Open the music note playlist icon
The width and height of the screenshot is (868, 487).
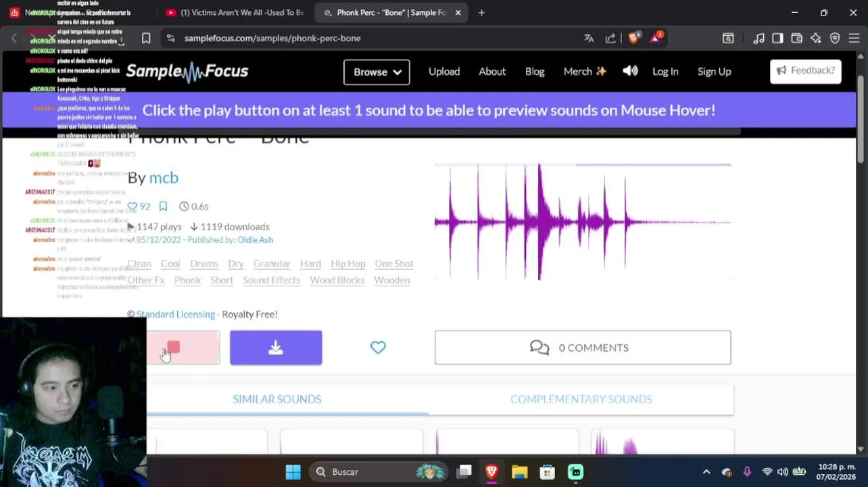759,39
